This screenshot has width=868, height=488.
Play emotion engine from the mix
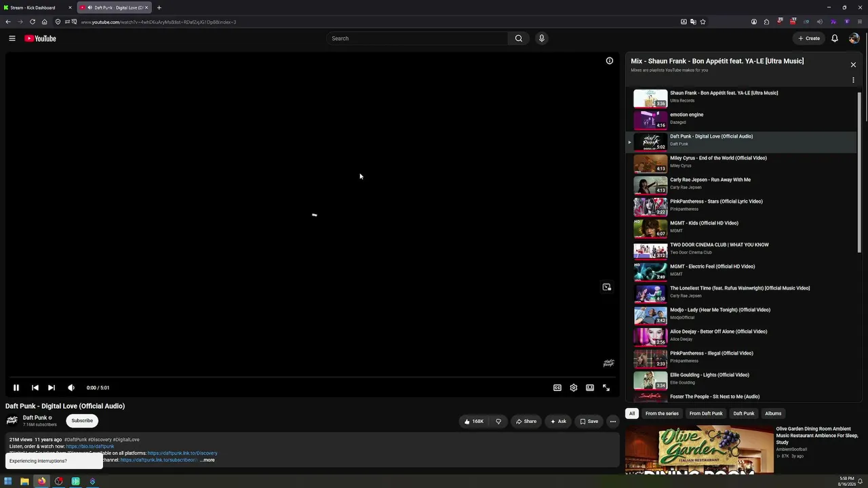tap(741, 120)
